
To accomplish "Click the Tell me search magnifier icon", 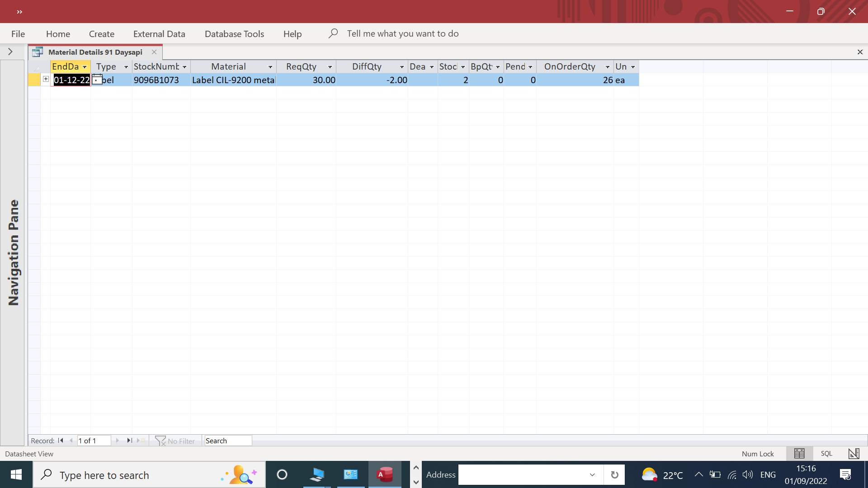I will (333, 33).
